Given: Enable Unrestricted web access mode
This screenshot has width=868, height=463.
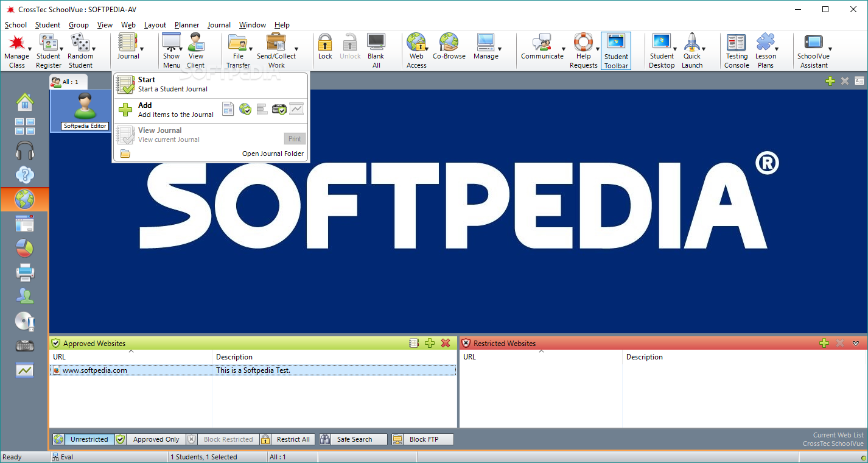Looking at the screenshot, I should pos(83,439).
